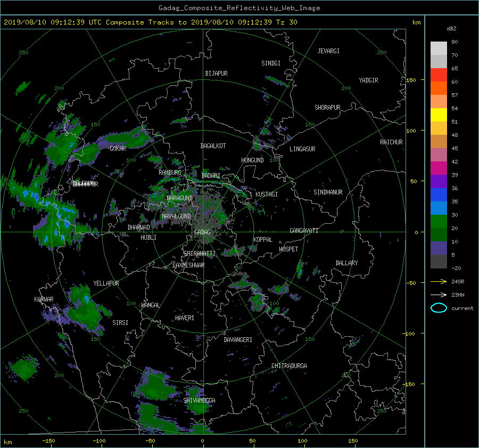
Task: Click the 80 dBZ scale value
Action: tap(455, 42)
